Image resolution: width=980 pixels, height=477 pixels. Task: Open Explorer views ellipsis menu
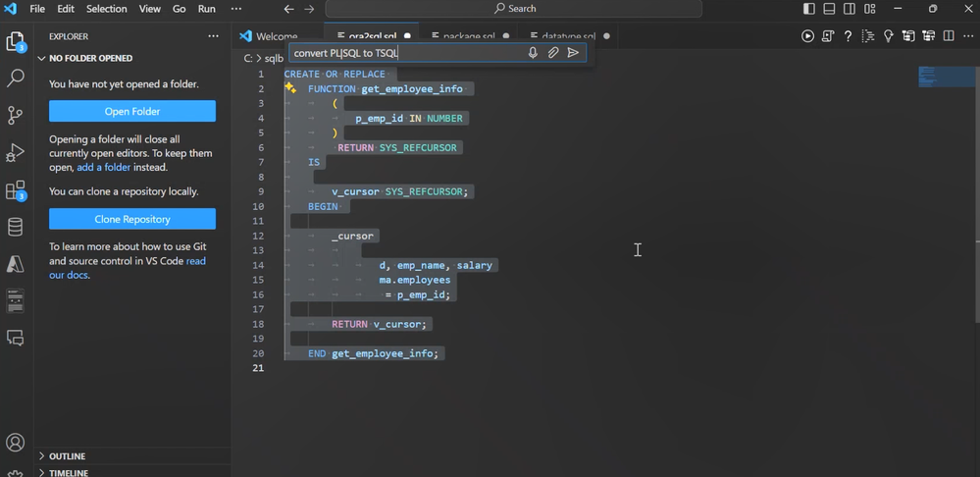[213, 36]
